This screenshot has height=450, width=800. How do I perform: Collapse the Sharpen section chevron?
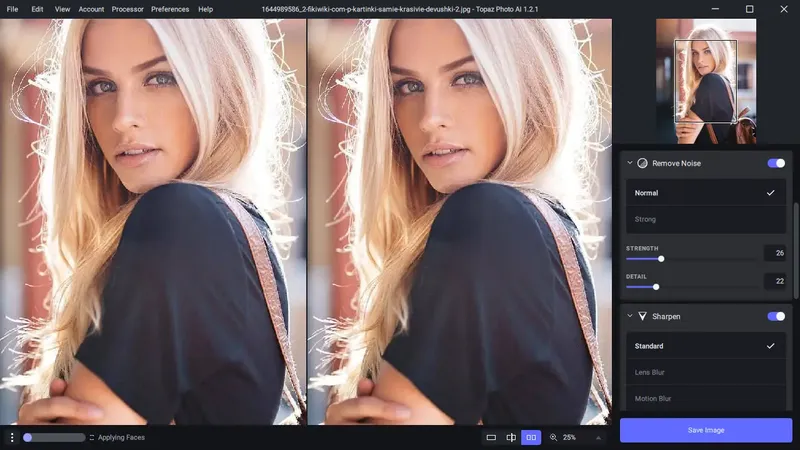pyautogui.click(x=630, y=316)
